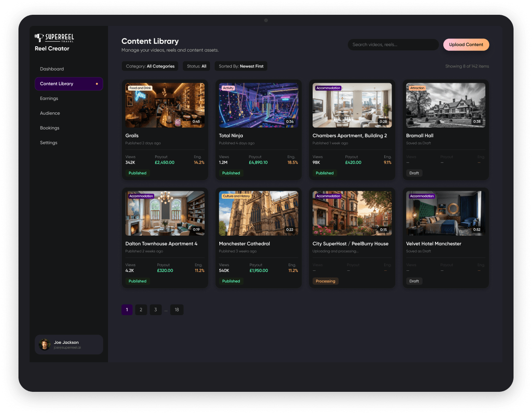Image resolution: width=532 pixels, height=414 pixels.
Task: Click the title "Manchester Cathedral"
Action: click(244, 244)
